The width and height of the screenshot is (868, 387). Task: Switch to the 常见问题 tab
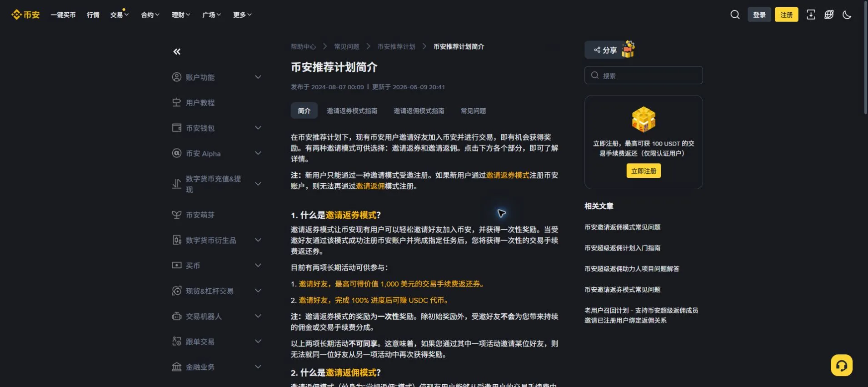(474, 111)
